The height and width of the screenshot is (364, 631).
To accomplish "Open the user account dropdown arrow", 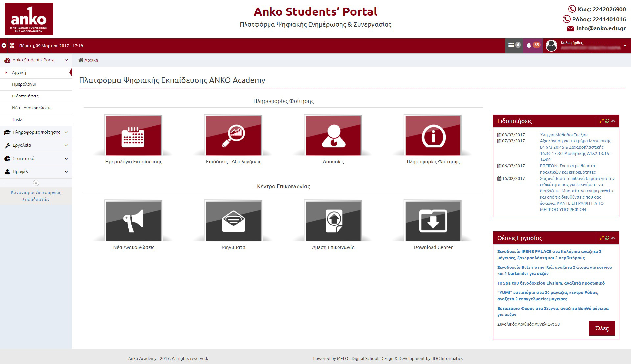I will pos(625,46).
